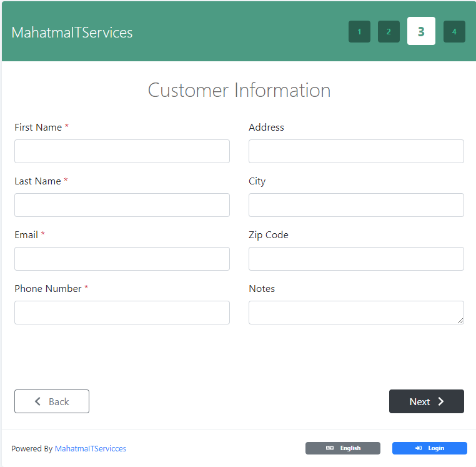Select the City text field

(356, 205)
